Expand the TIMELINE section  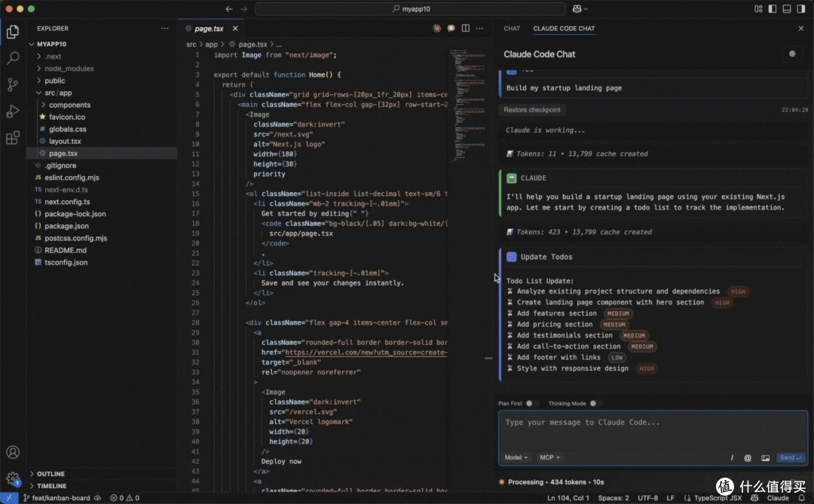51,486
